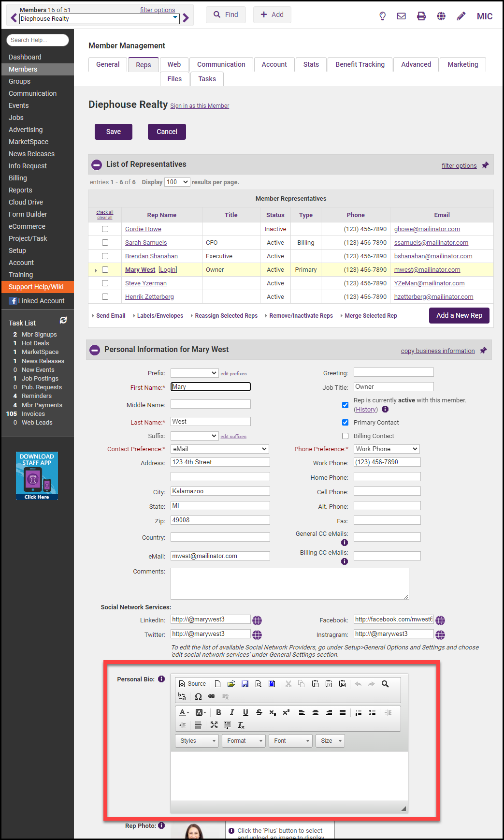Insert a numbered list in bio editor
This screenshot has width=504, height=840.
click(x=359, y=712)
